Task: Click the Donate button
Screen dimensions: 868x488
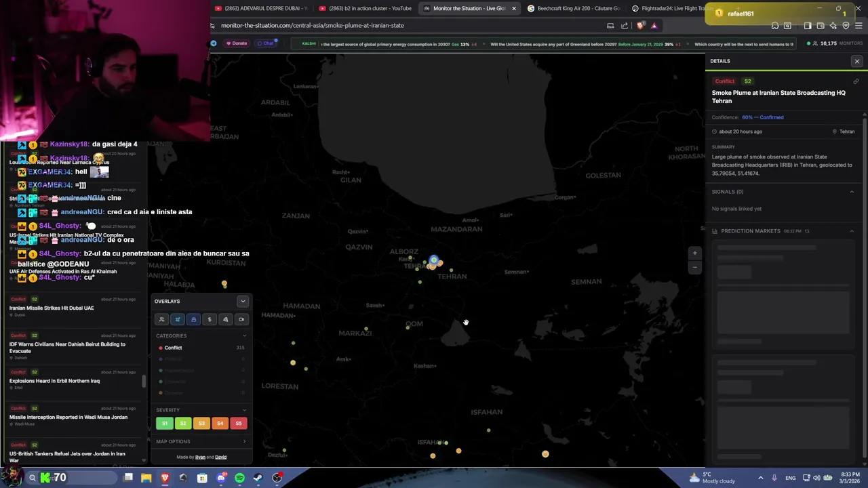Action: click(237, 43)
